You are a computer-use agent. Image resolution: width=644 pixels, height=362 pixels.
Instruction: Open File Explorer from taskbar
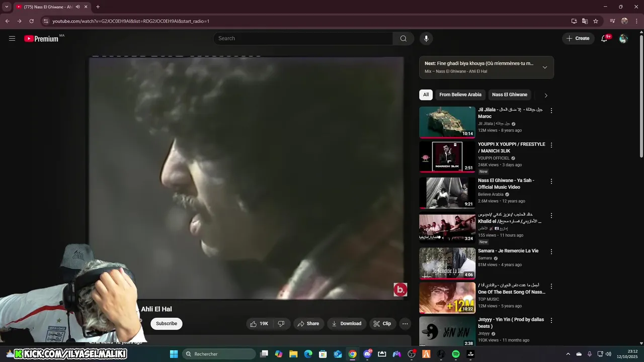coord(293,354)
